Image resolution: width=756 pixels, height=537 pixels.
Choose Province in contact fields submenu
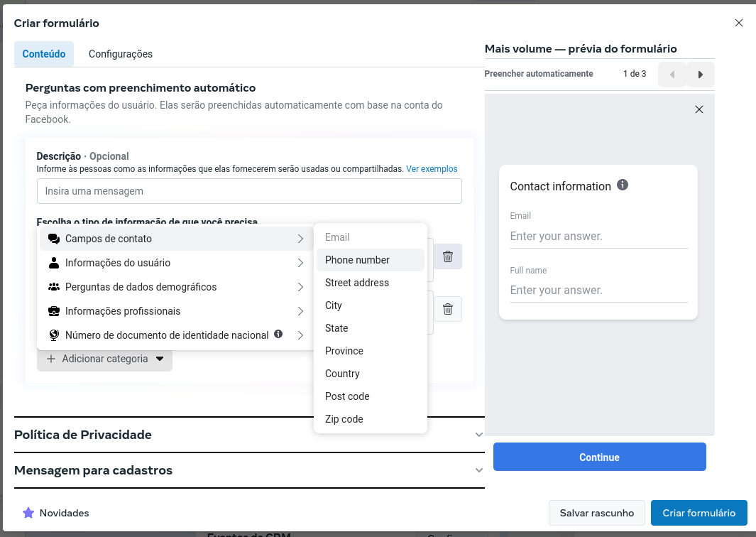pyautogui.click(x=371, y=351)
